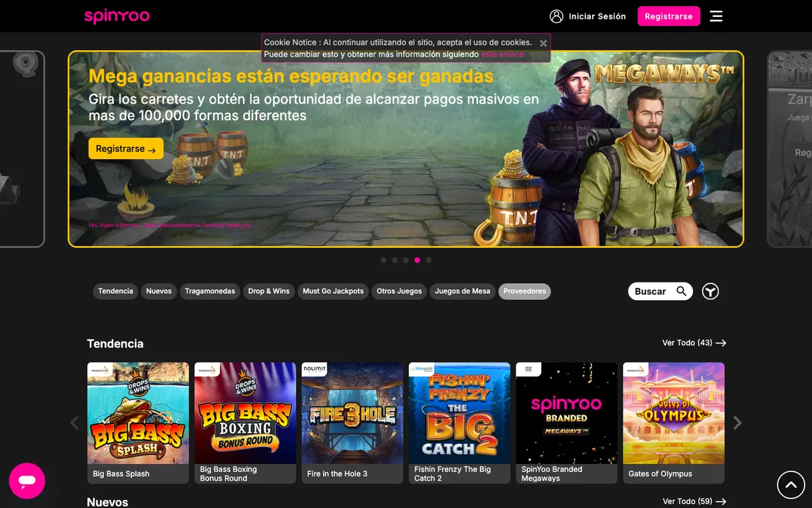Open the Proveedores filter

524,291
